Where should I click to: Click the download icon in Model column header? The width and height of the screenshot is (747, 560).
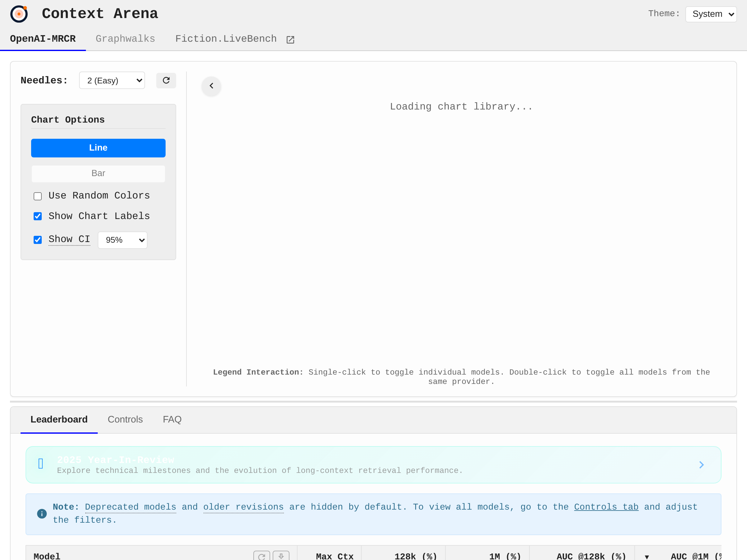[x=281, y=556]
